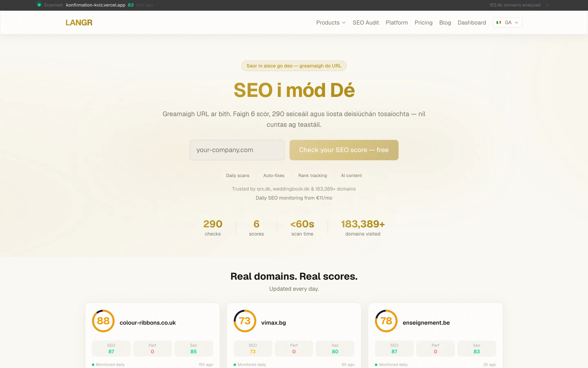Click Perf 0 tile on enseignement.be card
The height and width of the screenshot is (368, 588).
(x=435, y=349)
